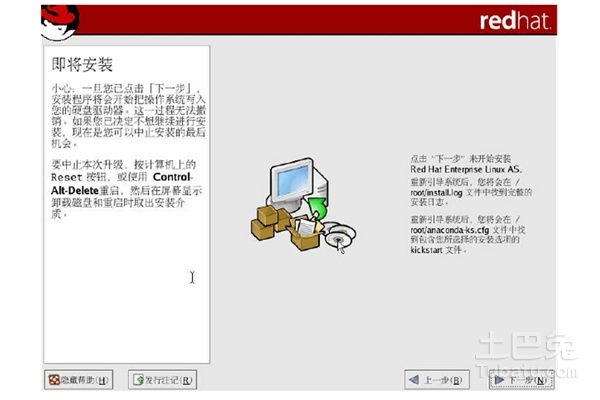Click the lifebuoy icon on 隐藏帮助 button
This screenshot has width=600, height=400.
[54, 380]
